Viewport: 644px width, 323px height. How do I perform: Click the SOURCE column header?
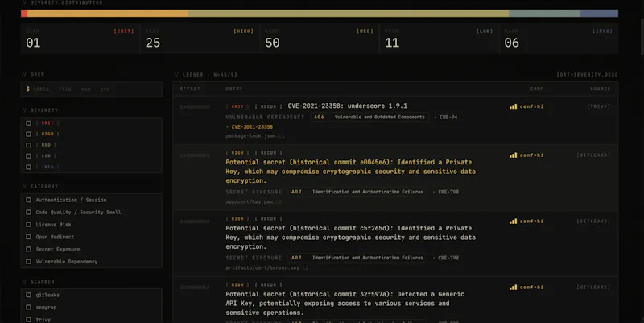pos(600,89)
